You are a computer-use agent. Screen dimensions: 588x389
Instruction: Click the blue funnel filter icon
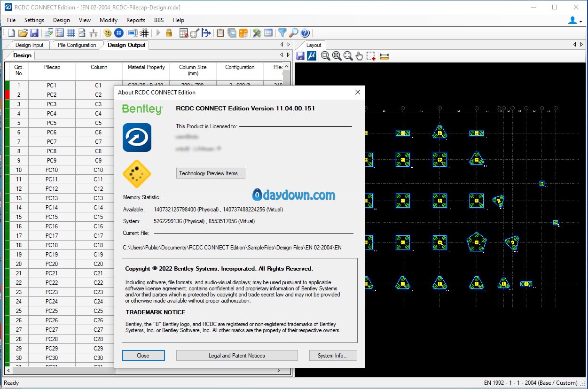click(x=282, y=33)
